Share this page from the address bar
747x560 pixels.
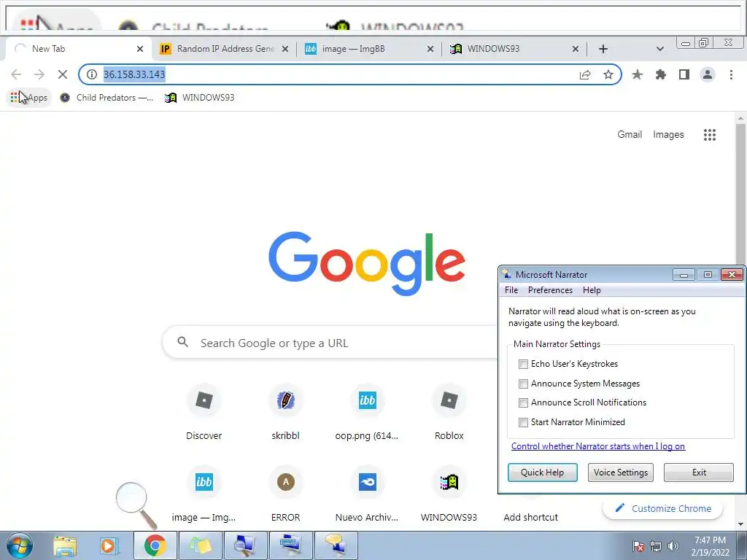[x=585, y=74]
